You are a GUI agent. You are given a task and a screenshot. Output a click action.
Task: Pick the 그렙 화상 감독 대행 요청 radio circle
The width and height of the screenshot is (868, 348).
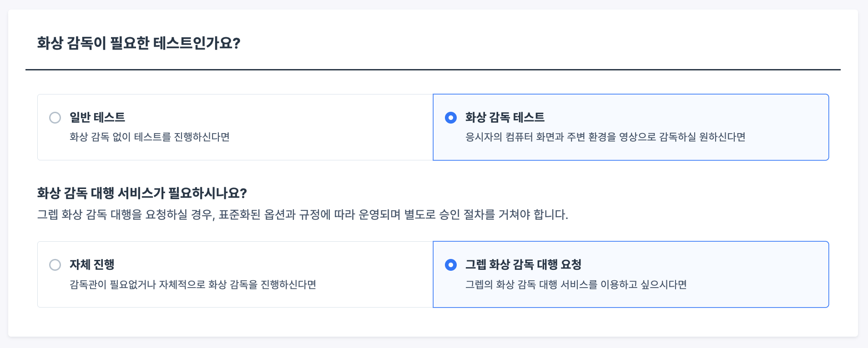click(x=451, y=265)
